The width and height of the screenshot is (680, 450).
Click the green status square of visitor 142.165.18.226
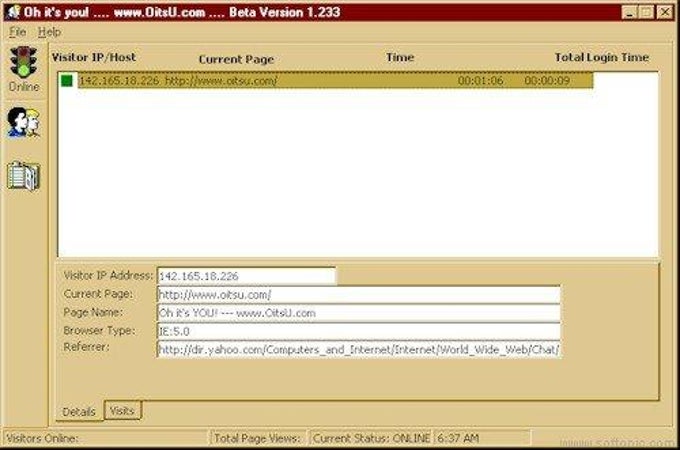[x=67, y=81]
